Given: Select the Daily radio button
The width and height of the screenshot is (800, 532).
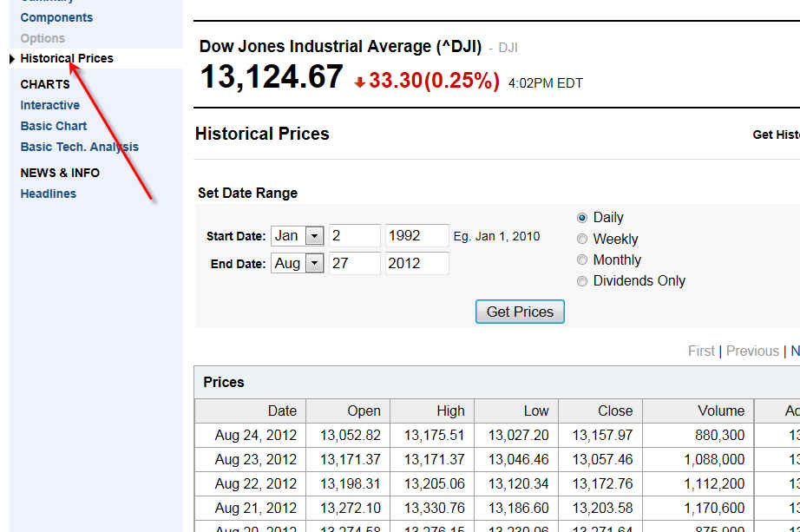Looking at the screenshot, I should point(582,218).
